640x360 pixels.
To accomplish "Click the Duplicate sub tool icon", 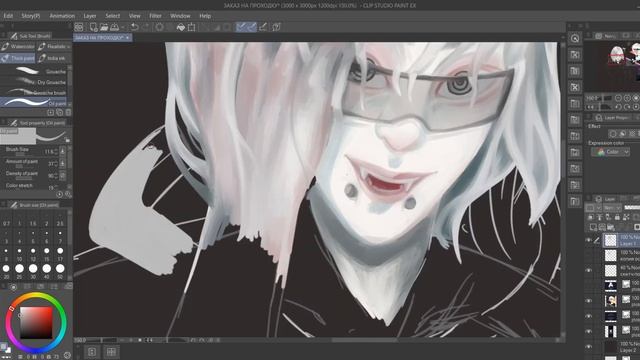I will (x=60, y=112).
